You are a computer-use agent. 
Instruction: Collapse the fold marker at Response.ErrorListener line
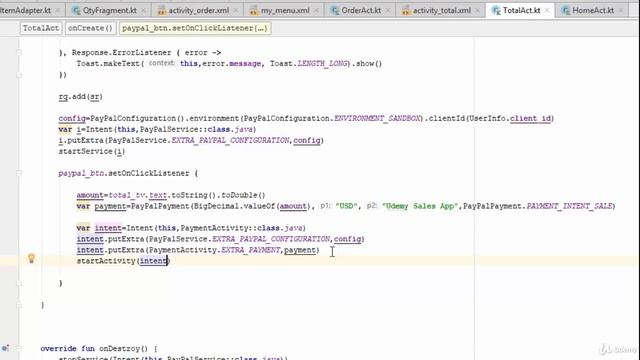click(19, 52)
